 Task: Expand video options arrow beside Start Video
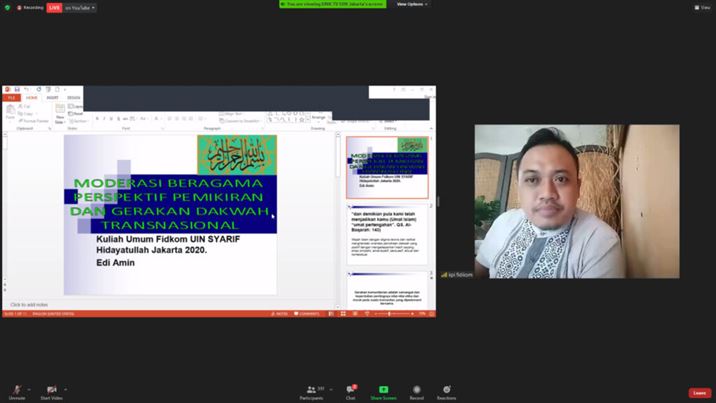pyautogui.click(x=66, y=389)
